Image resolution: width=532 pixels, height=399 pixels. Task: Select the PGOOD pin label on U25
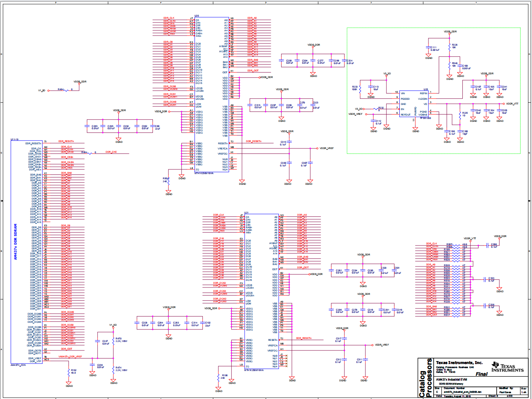405,99
